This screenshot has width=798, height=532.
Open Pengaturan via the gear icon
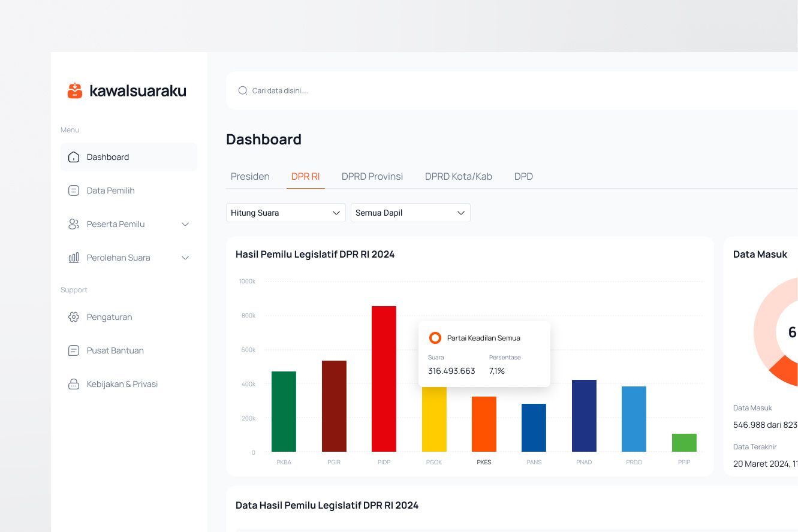73,316
